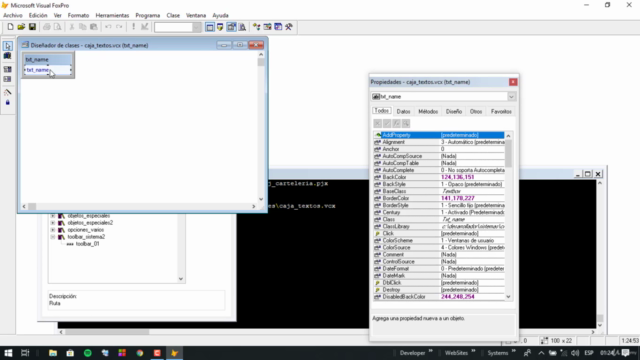
Task: Click the Redo arrow icon
Action: (119, 27)
